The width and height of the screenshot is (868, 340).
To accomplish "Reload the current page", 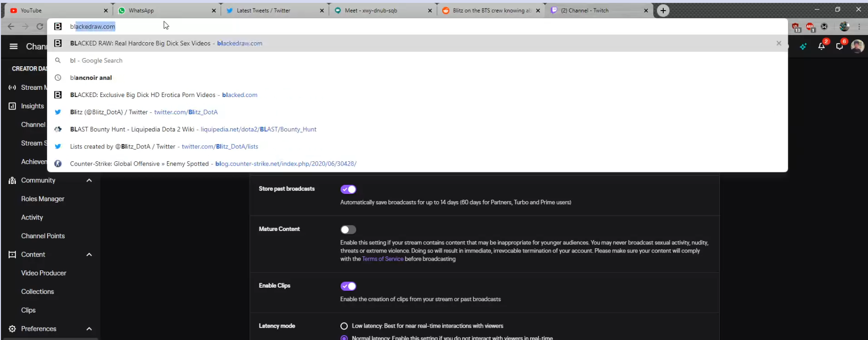I will tap(40, 26).
